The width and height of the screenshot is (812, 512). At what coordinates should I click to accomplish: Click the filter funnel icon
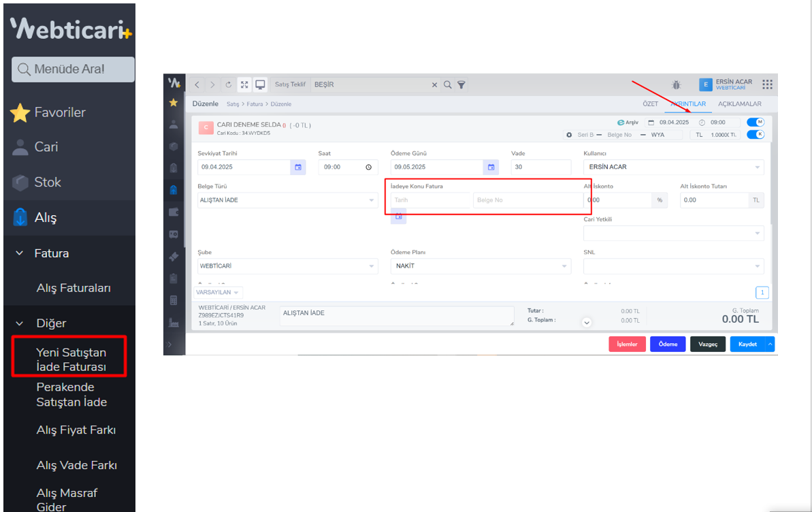(461, 85)
